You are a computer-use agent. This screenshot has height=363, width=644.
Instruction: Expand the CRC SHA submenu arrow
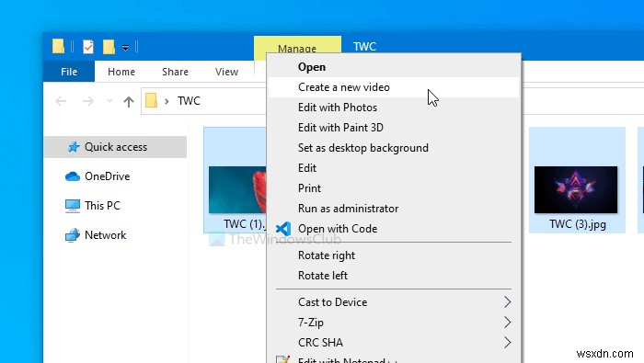click(x=508, y=343)
